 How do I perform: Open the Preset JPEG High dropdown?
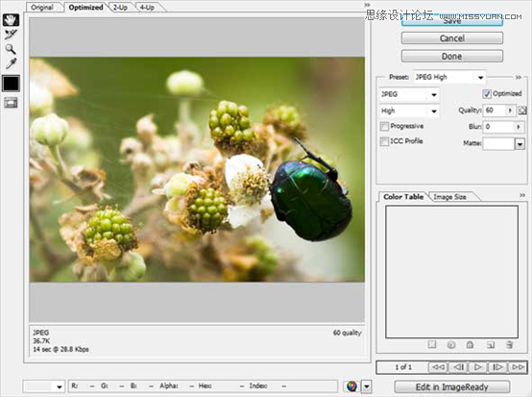point(449,77)
